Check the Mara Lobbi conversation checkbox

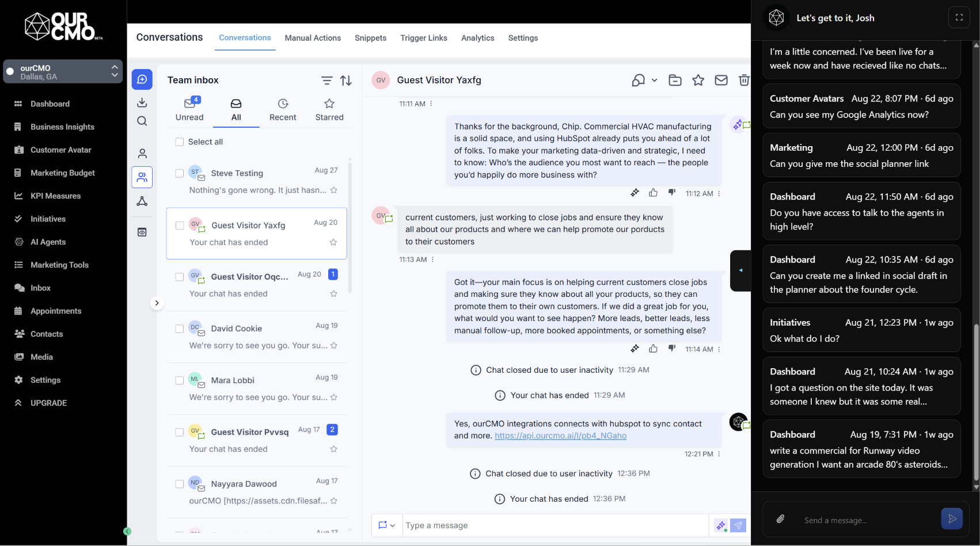pos(180,380)
